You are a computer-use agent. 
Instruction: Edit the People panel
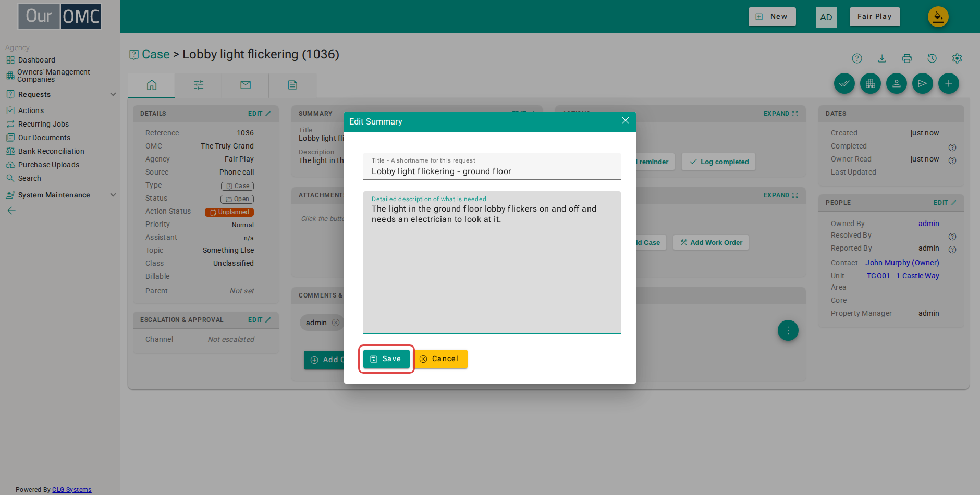pos(945,203)
